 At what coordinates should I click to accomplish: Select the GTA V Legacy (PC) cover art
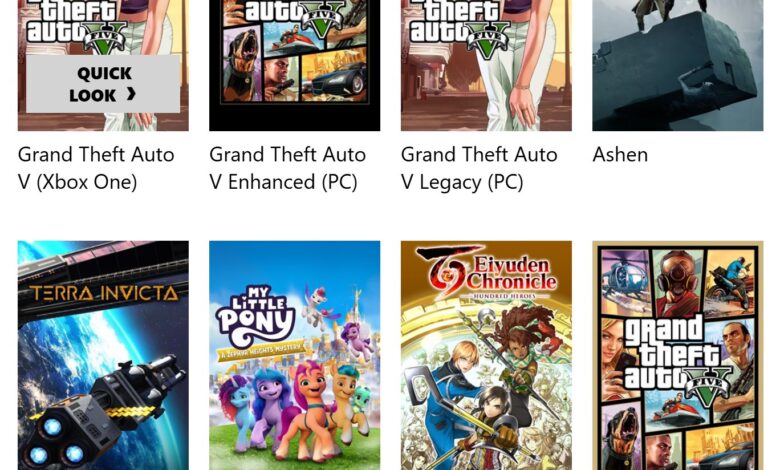point(486,65)
